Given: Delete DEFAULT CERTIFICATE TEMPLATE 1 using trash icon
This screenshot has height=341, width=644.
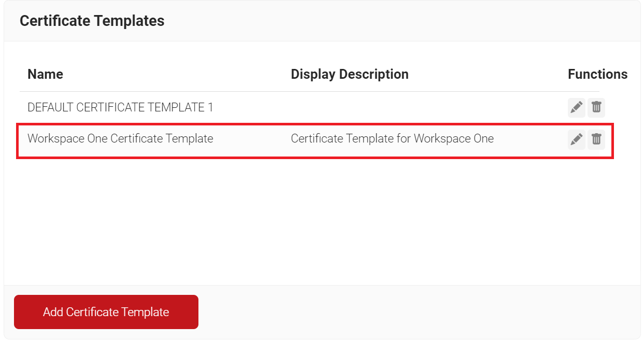Looking at the screenshot, I should tap(596, 107).
